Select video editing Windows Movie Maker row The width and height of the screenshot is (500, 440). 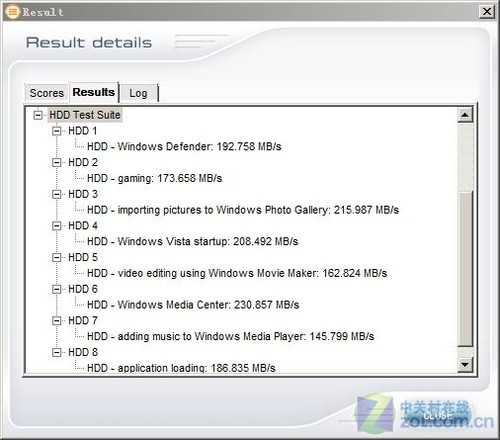point(237,273)
